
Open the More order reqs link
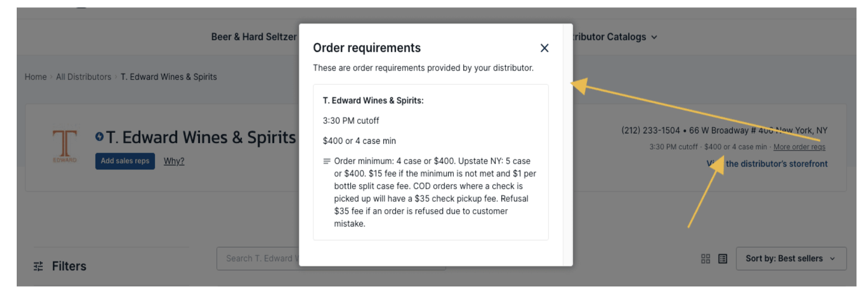pyautogui.click(x=799, y=147)
